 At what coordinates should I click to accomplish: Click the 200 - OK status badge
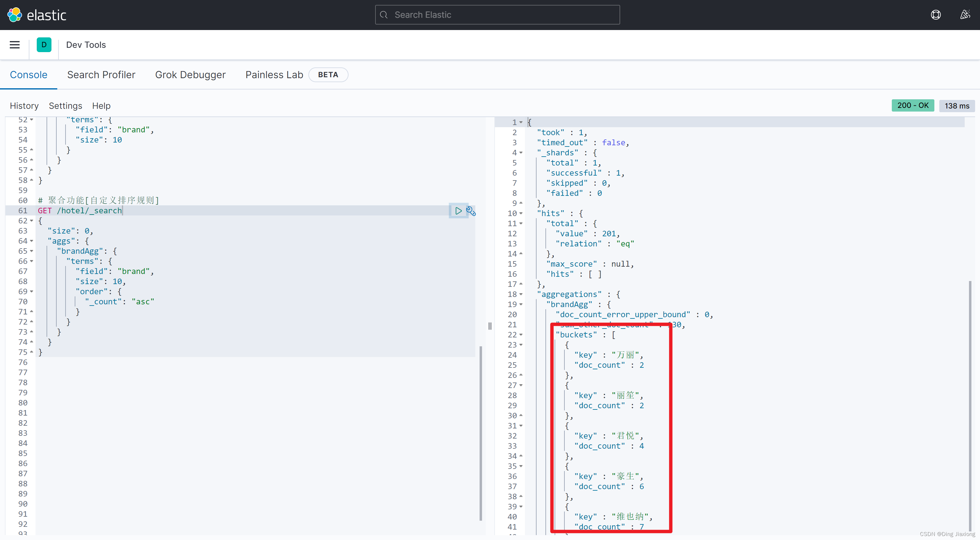point(913,105)
